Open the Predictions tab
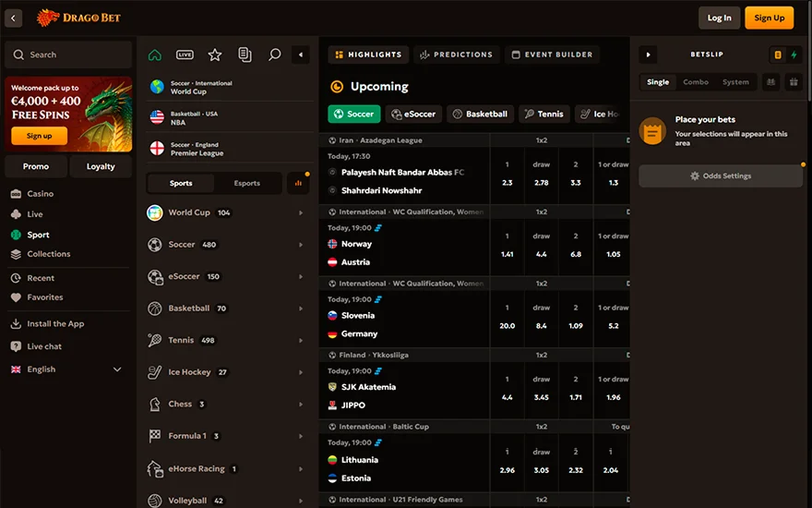 click(x=456, y=54)
